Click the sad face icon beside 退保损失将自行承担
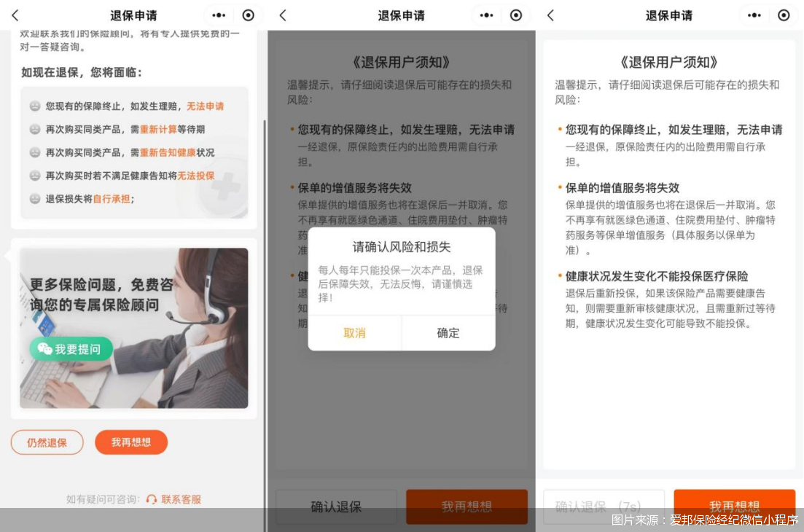 coord(34,199)
